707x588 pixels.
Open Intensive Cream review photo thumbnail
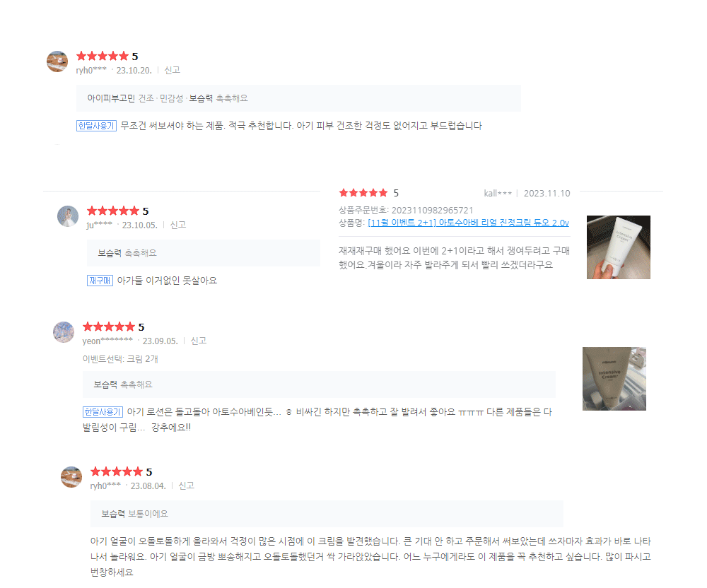point(614,379)
